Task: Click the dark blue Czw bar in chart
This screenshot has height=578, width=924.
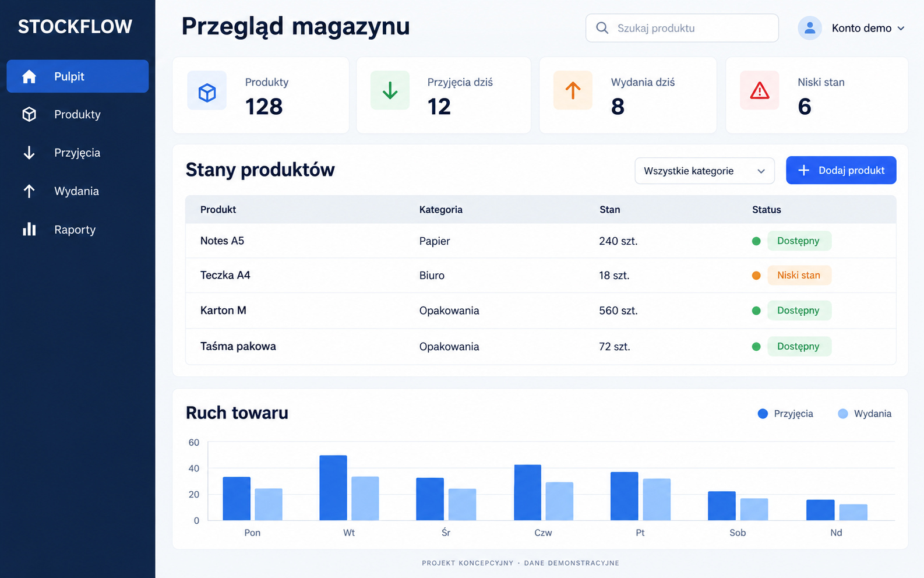Action: pos(527,492)
